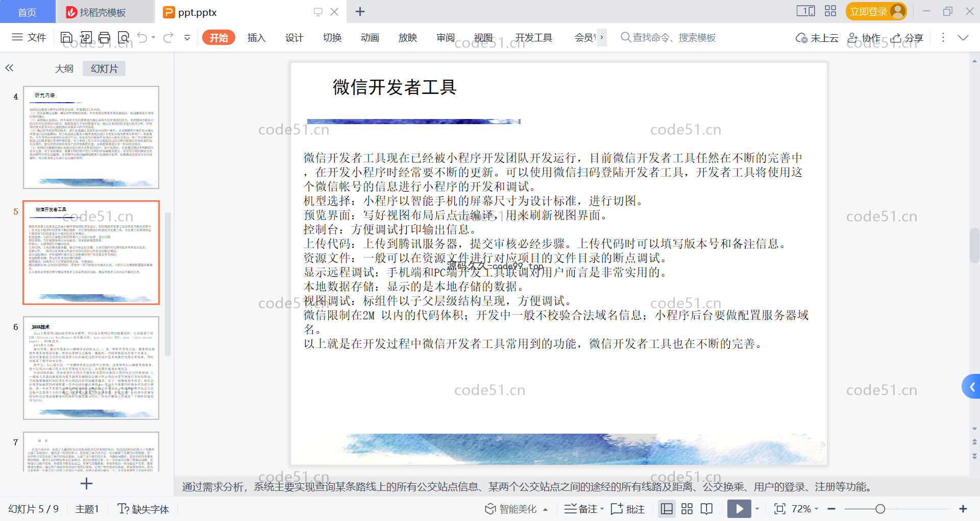Go to next slide with double-down arrow

pos(974,456)
